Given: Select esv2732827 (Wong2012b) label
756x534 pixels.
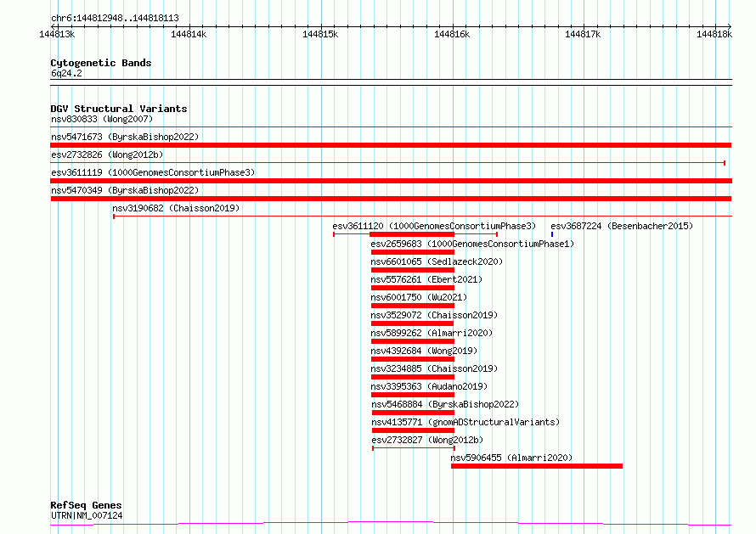Looking at the screenshot, I should tap(427, 440).
